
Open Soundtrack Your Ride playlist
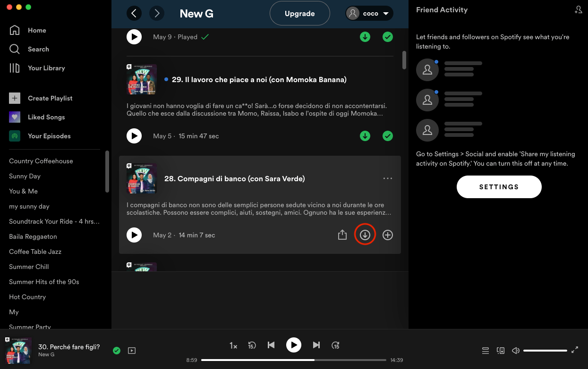coord(54,221)
